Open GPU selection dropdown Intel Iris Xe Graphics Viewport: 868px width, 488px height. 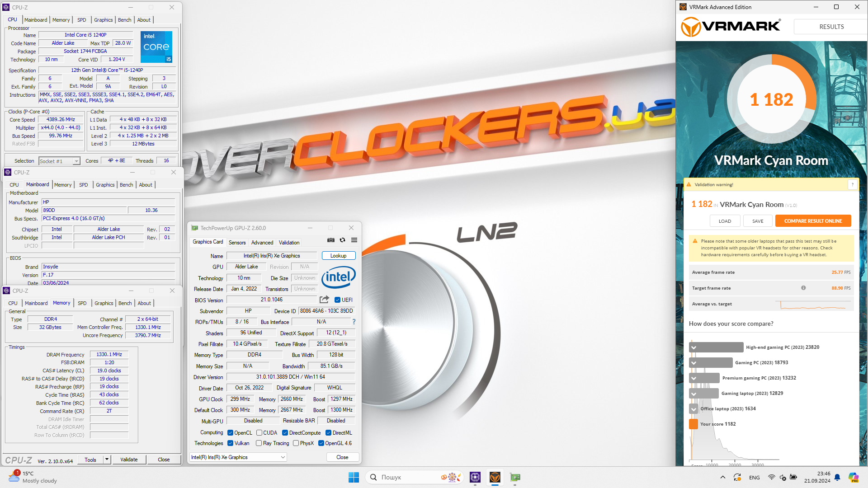click(238, 457)
